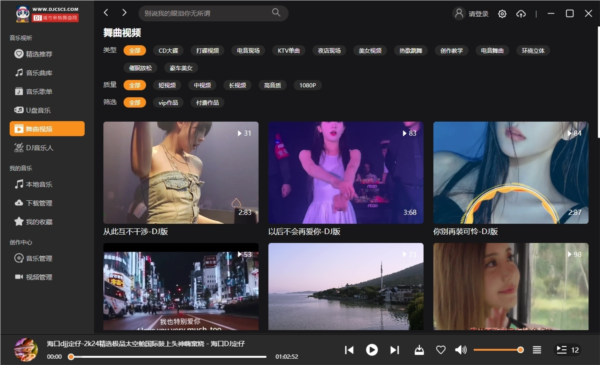Filter by KTV单曲 type
Screen dimensions: 600x365
click(x=289, y=51)
